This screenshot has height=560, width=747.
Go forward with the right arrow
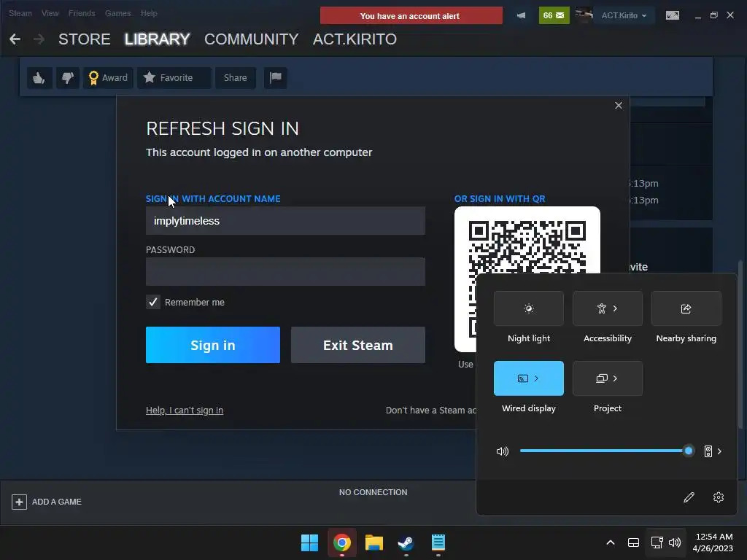tap(39, 39)
